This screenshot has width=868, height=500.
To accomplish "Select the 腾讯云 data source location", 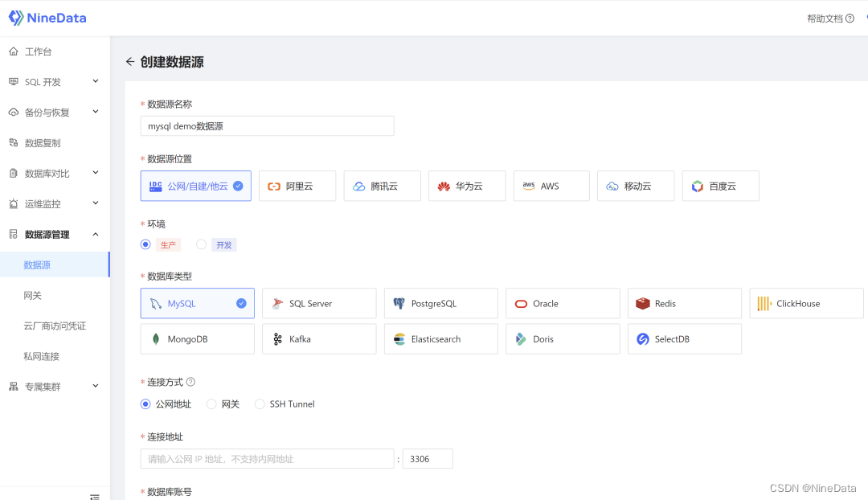I will click(x=382, y=186).
